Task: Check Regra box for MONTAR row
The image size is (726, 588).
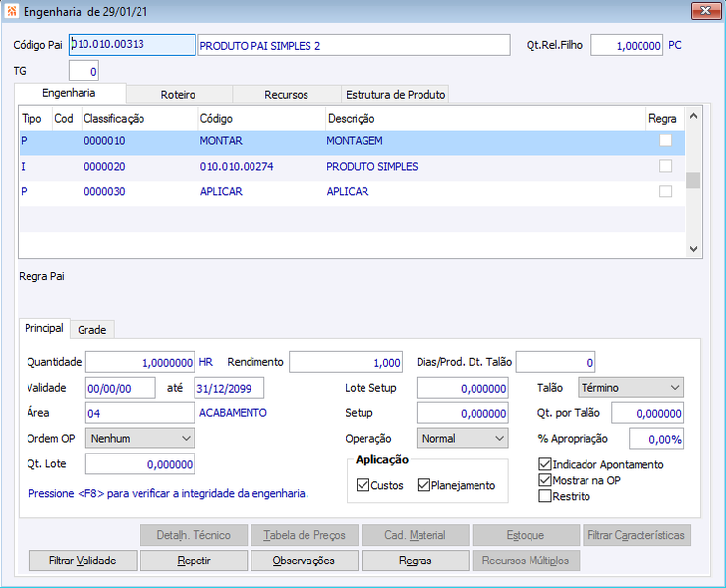Action: (x=665, y=141)
